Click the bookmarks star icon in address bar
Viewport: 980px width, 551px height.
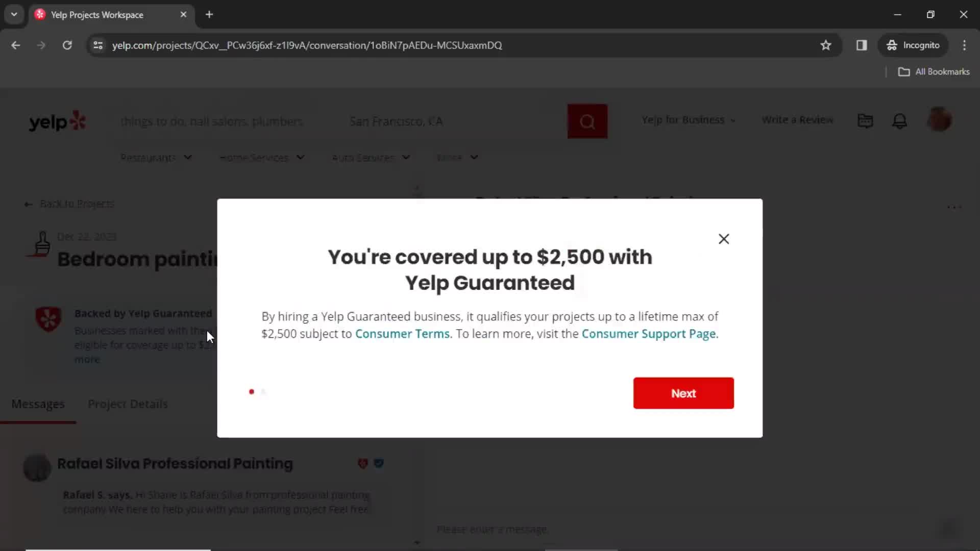tap(826, 45)
